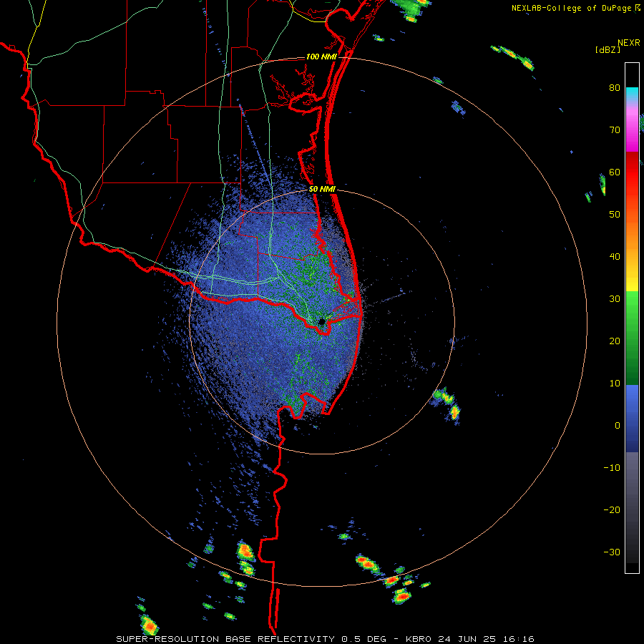Select the NEXR label above the scale

[x=628, y=43]
